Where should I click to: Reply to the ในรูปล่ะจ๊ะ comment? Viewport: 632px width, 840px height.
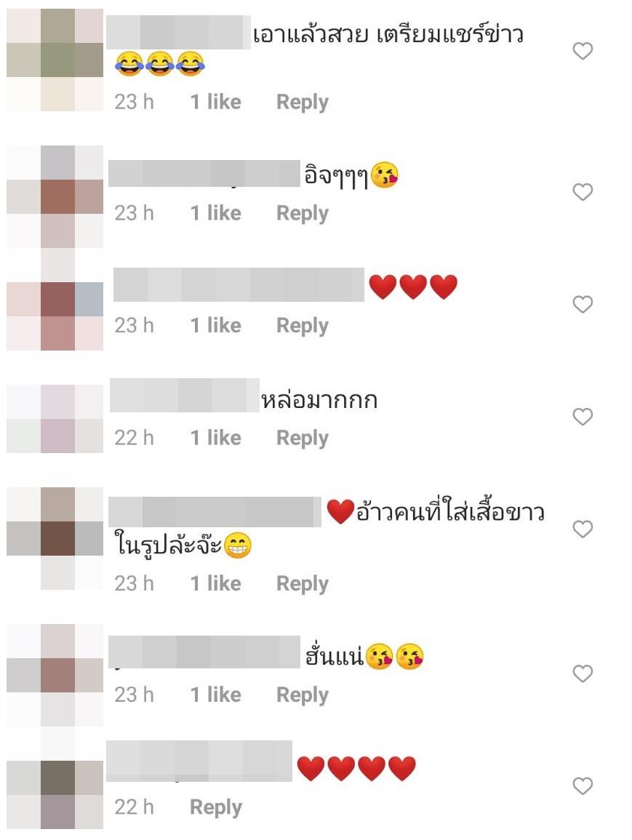pos(302,584)
